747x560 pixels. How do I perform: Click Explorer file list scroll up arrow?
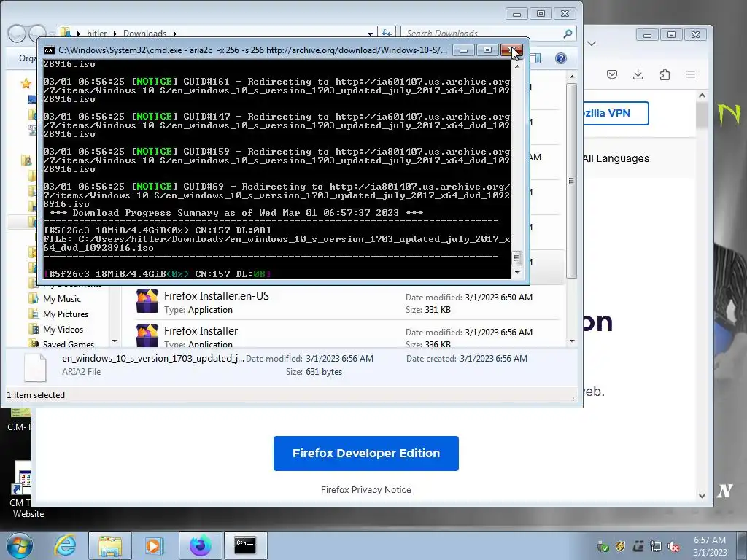572,76
